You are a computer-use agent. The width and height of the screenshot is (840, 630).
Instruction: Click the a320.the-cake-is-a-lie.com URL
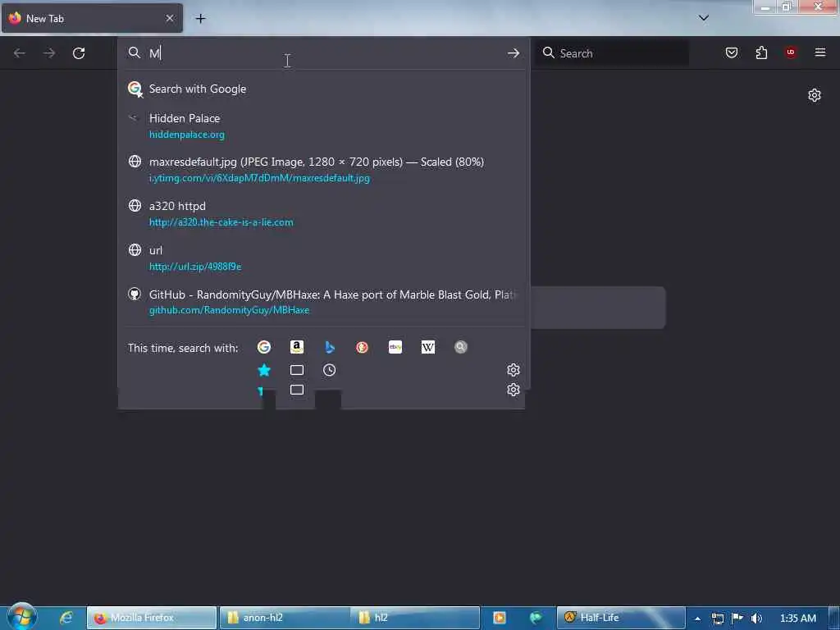point(221,221)
